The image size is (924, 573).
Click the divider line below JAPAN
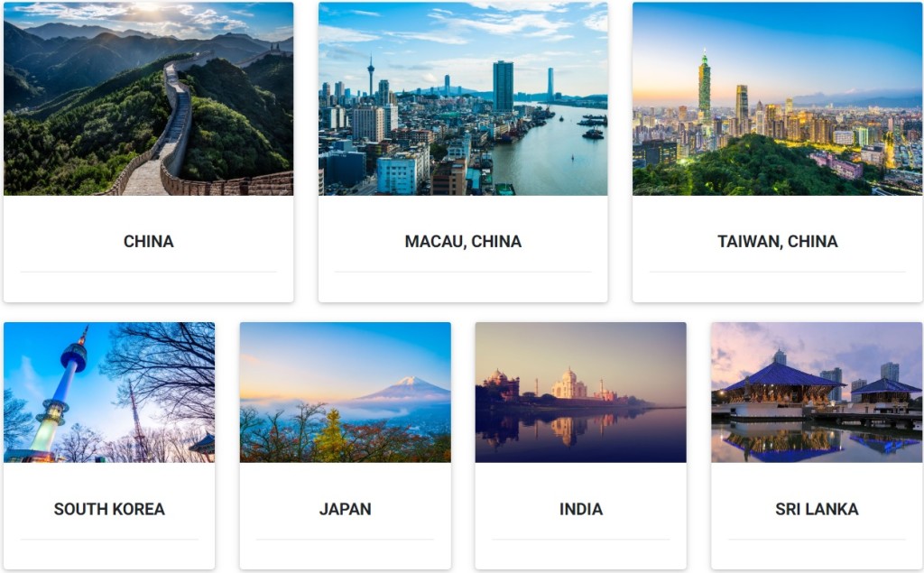click(346, 540)
